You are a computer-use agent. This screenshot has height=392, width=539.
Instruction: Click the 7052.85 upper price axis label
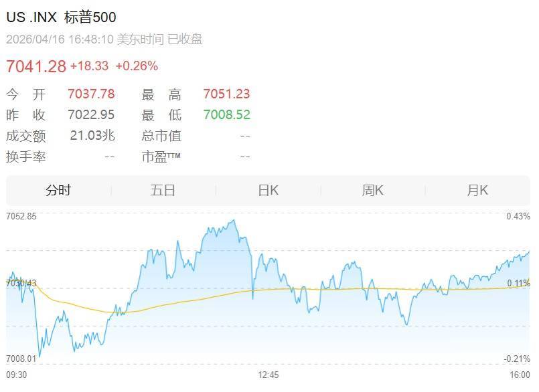click(21, 217)
